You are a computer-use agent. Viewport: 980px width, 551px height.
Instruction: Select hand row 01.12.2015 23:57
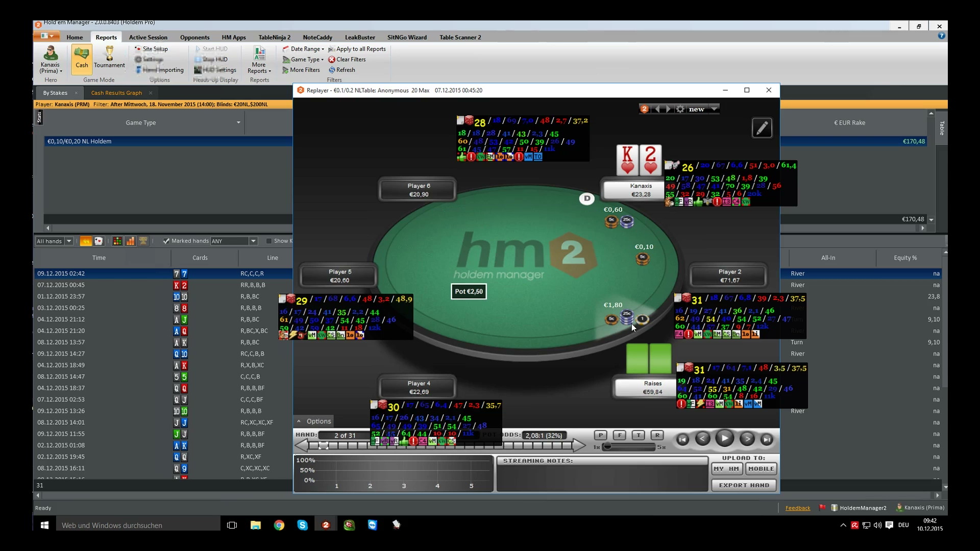163,296
